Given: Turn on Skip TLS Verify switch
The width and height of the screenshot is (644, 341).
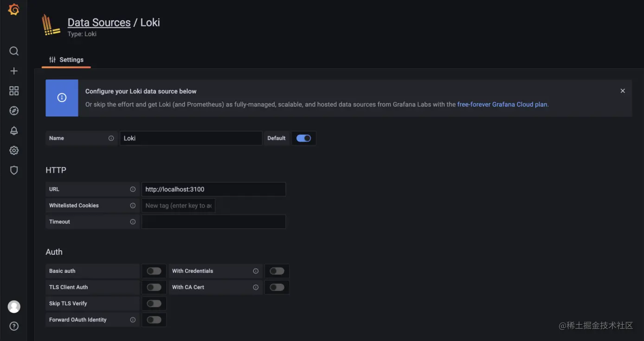Looking at the screenshot, I should coord(154,303).
